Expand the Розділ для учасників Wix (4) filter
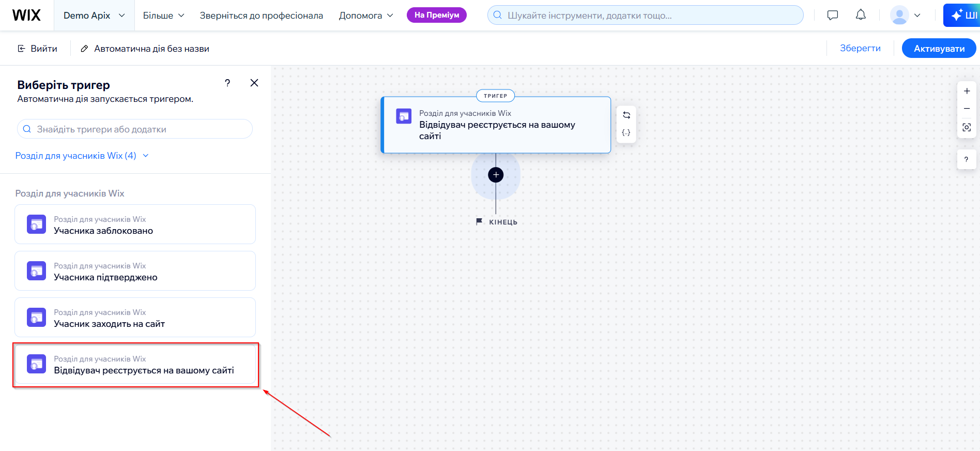 pyautogui.click(x=82, y=156)
